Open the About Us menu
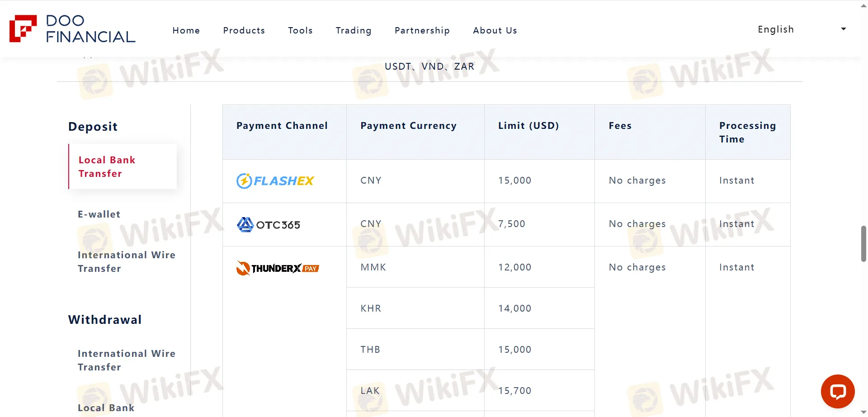The image size is (868, 417). pyautogui.click(x=495, y=30)
